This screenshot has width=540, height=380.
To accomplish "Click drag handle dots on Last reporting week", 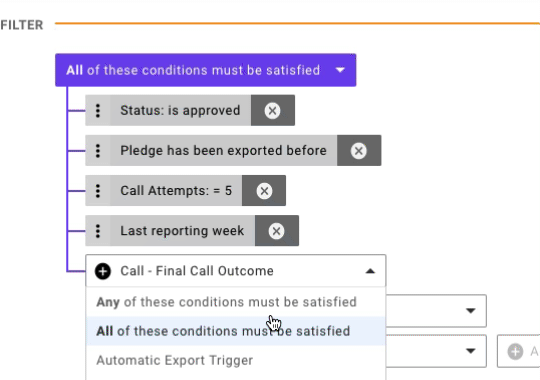I will [x=98, y=231].
